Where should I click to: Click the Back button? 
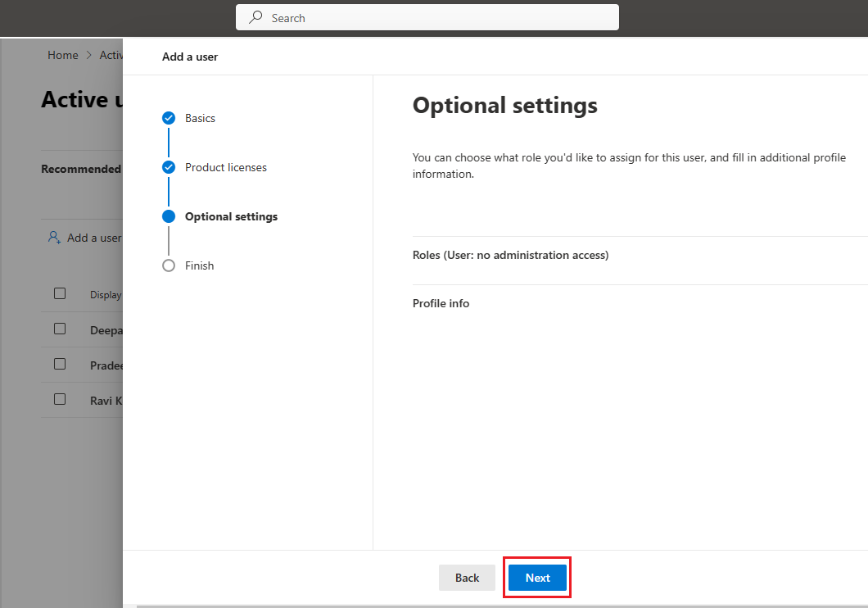467,578
